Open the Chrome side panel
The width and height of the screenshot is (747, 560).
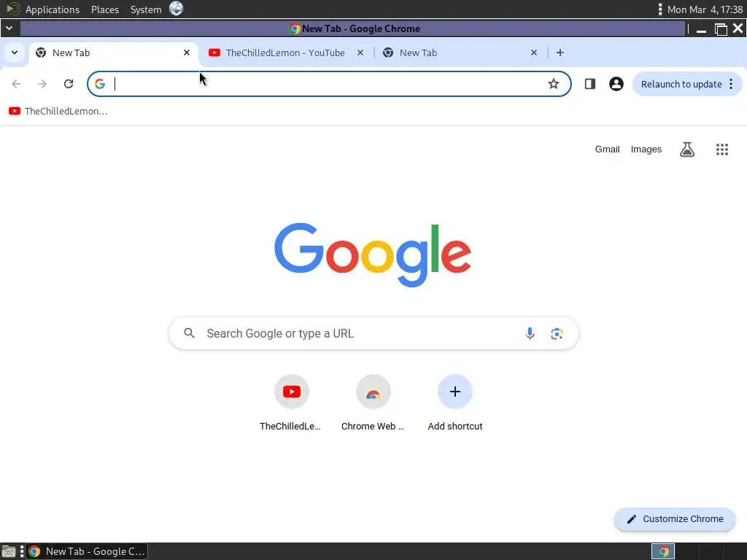tap(589, 84)
